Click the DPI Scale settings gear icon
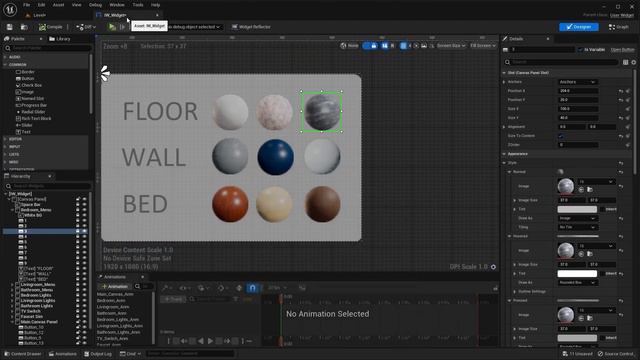 (493, 267)
